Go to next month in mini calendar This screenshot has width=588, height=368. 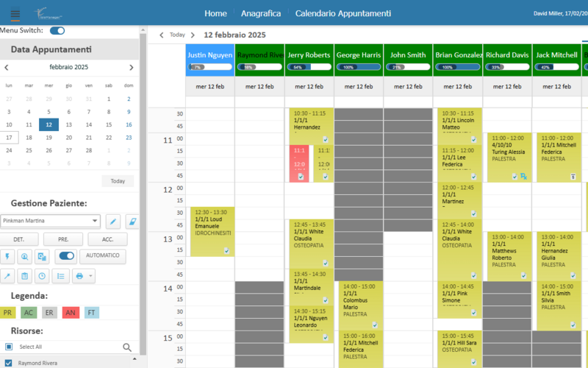131,67
